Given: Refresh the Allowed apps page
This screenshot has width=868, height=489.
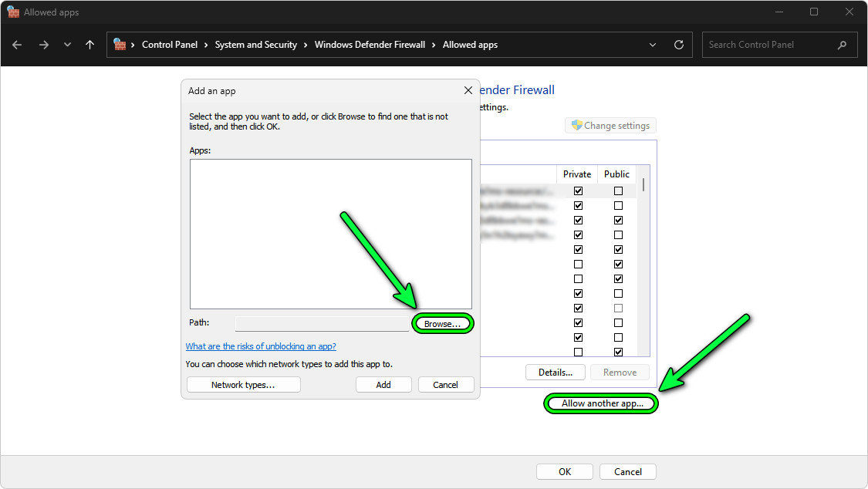Looking at the screenshot, I should pos(679,45).
